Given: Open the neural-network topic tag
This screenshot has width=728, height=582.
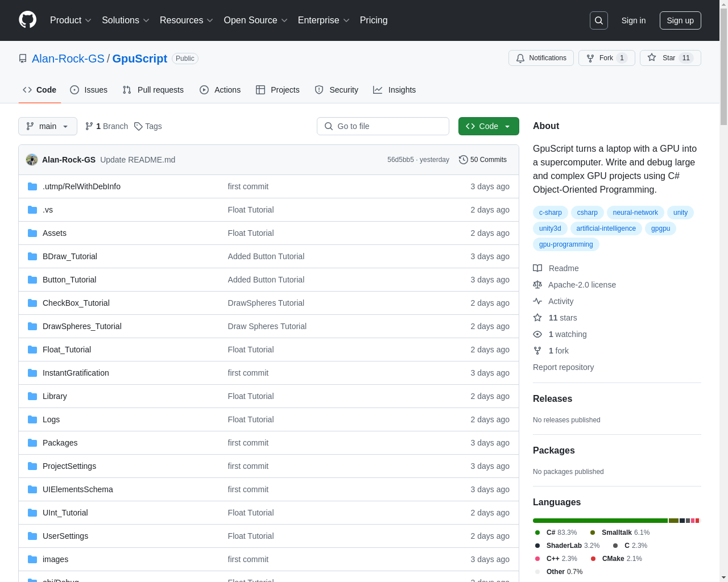Looking at the screenshot, I should coord(635,213).
